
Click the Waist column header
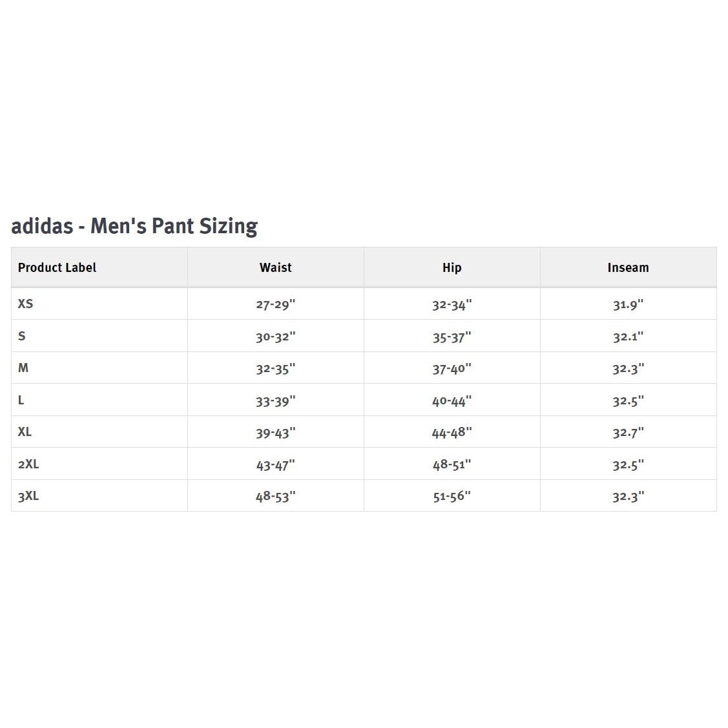276,267
